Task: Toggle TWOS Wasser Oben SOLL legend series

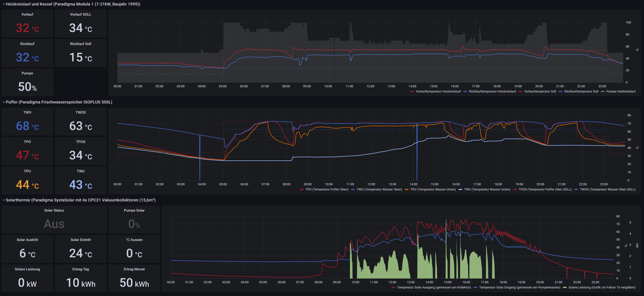Action: pos(607,189)
